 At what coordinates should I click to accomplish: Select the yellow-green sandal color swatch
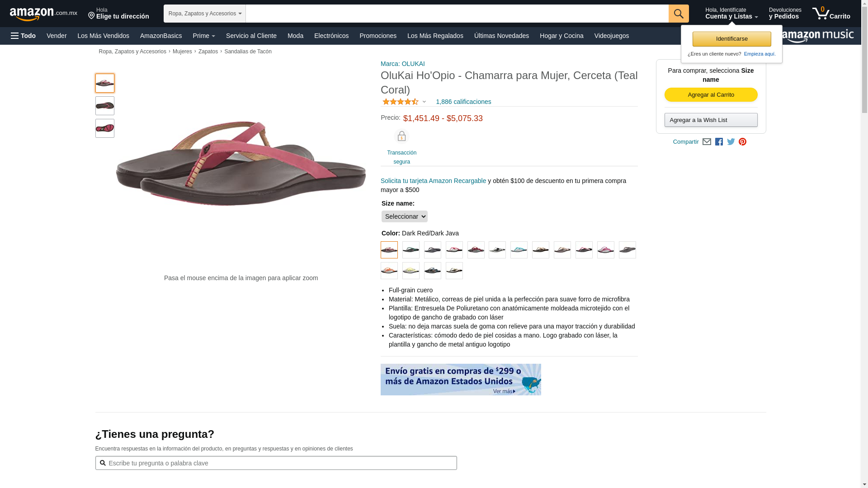coord(411,271)
